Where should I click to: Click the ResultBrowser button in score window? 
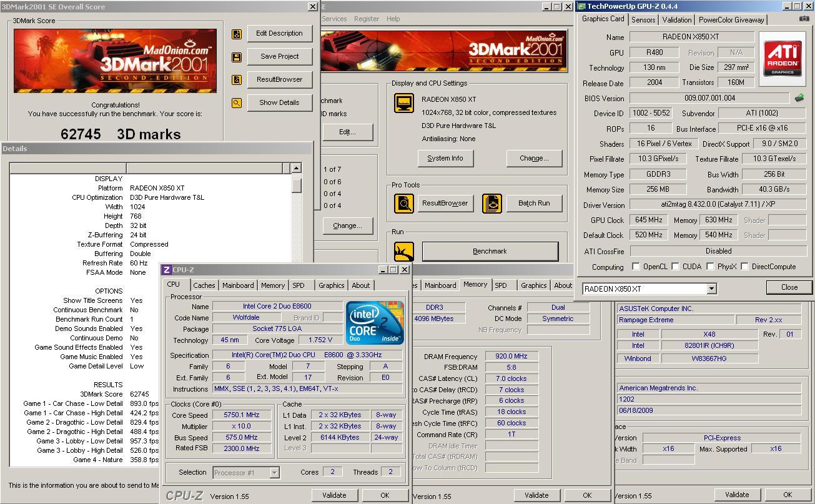tap(279, 80)
